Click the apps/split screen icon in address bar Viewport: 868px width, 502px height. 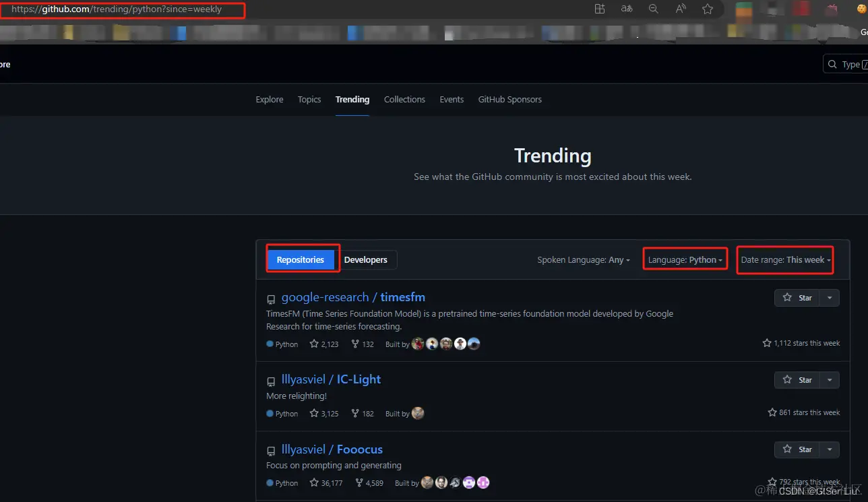600,9
